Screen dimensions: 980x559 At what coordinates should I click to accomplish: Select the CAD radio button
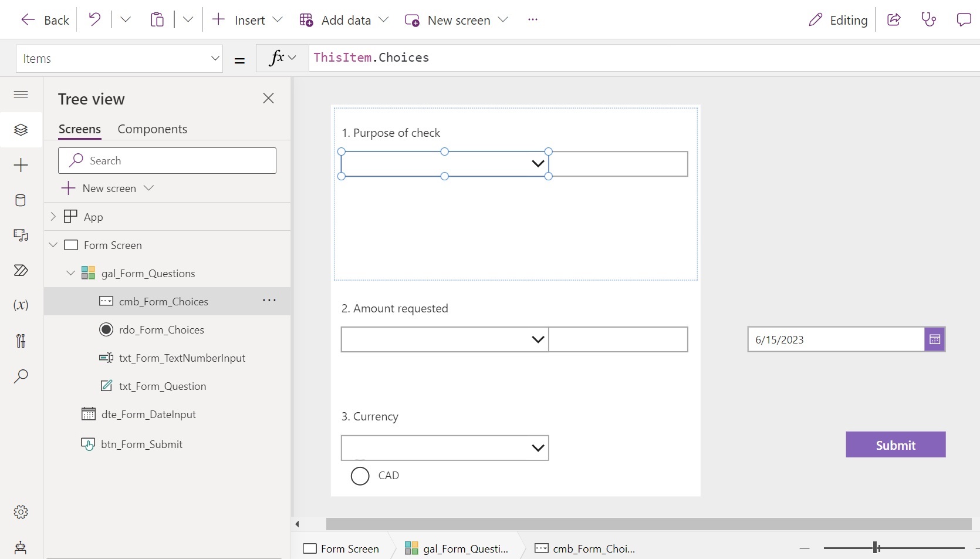pyautogui.click(x=360, y=476)
